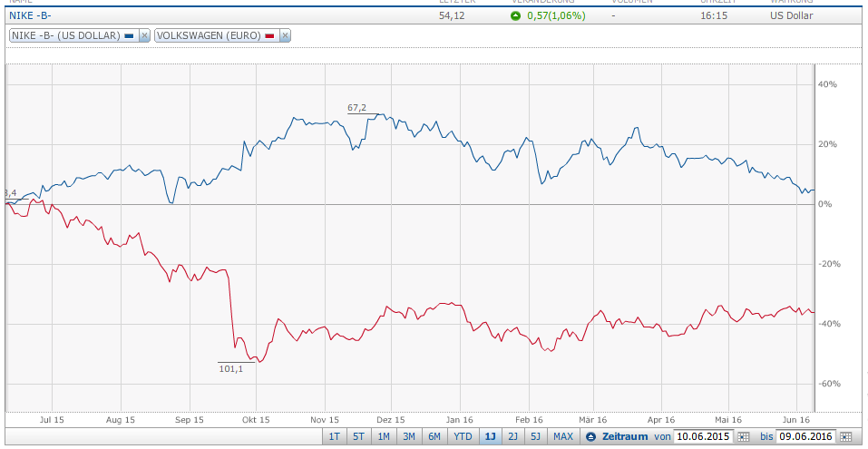This screenshot has width=868, height=449.
Task: Show the 6M time range
Action: coord(435,437)
